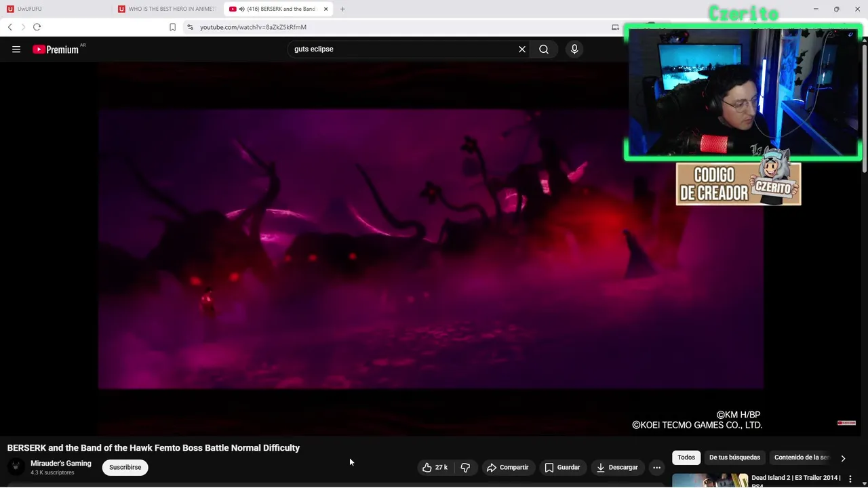Go to YouTube Premium home logo
This screenshot has height=488, width=868.
pyautogui.click(x=56, y=49)
